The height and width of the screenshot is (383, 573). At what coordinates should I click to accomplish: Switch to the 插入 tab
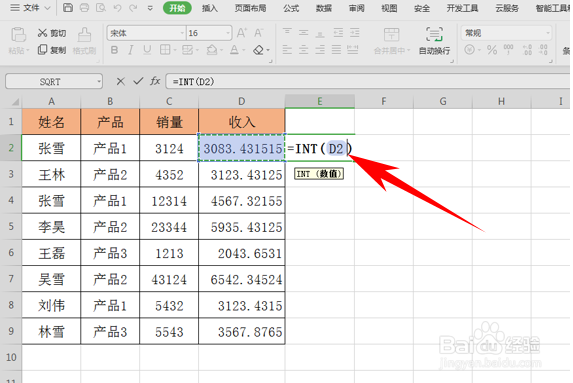point(209,8)
